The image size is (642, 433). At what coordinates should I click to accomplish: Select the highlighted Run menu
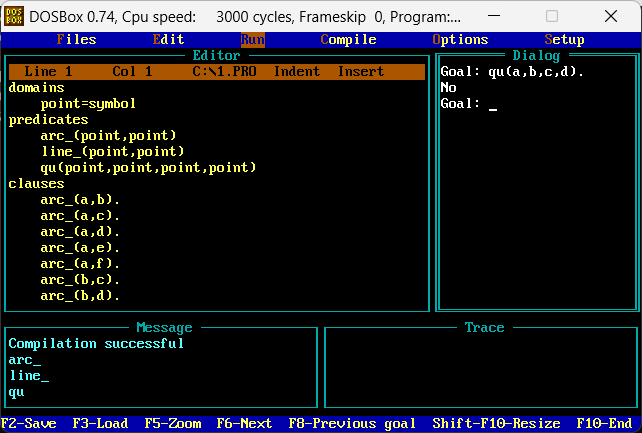tap(253, 40)
